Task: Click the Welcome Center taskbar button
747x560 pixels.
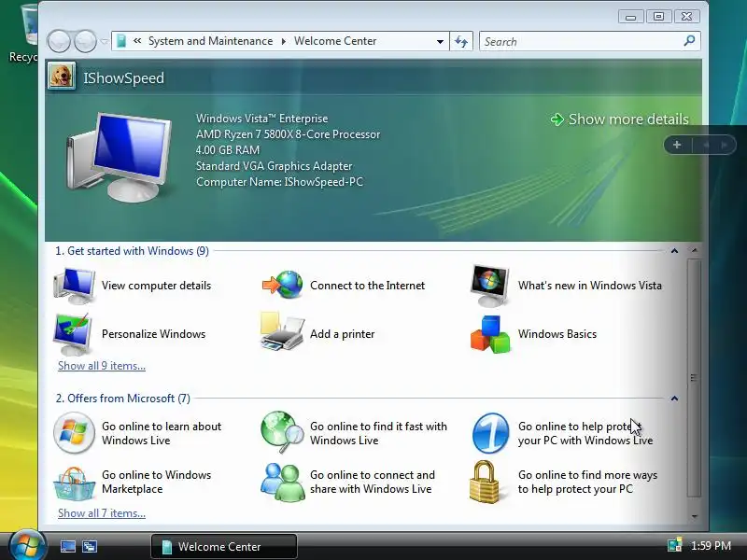Action: point(224,546)
